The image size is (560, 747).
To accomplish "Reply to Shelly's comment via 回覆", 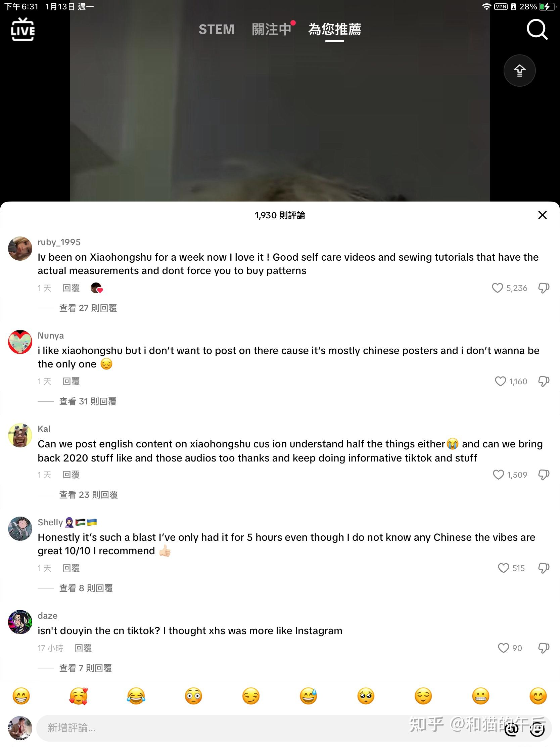I will point(71,568).
